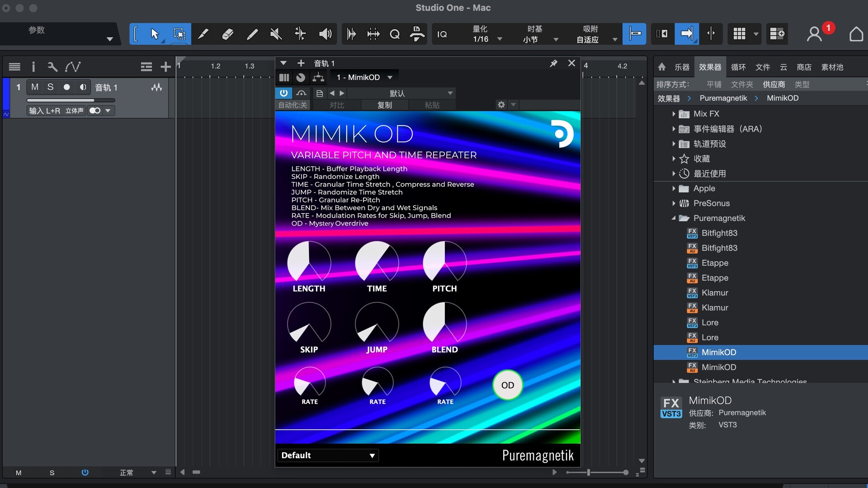Click the 复制 copy button
The height and width of the screenshot is (488, 868).
[x=385, y=105]
